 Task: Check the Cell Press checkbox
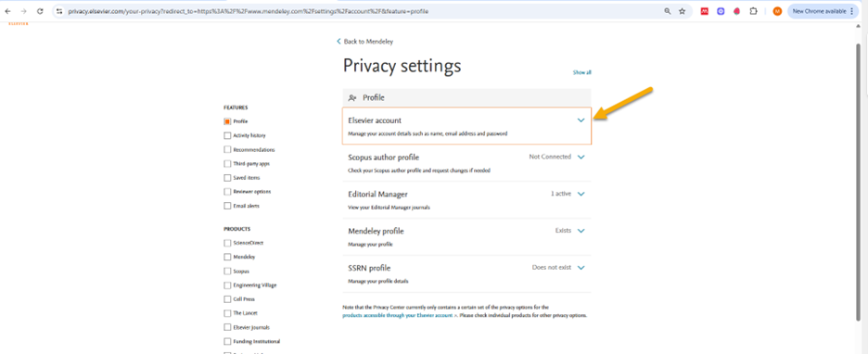227,299
